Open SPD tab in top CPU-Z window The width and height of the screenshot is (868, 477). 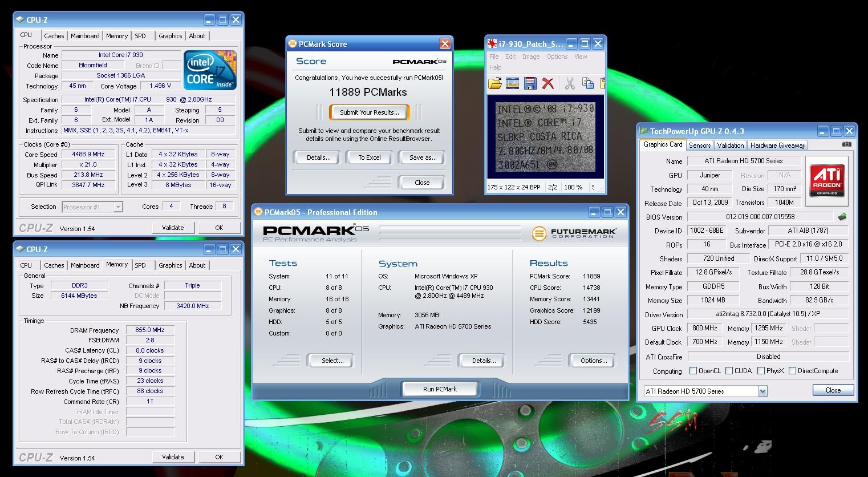[140, 36]
